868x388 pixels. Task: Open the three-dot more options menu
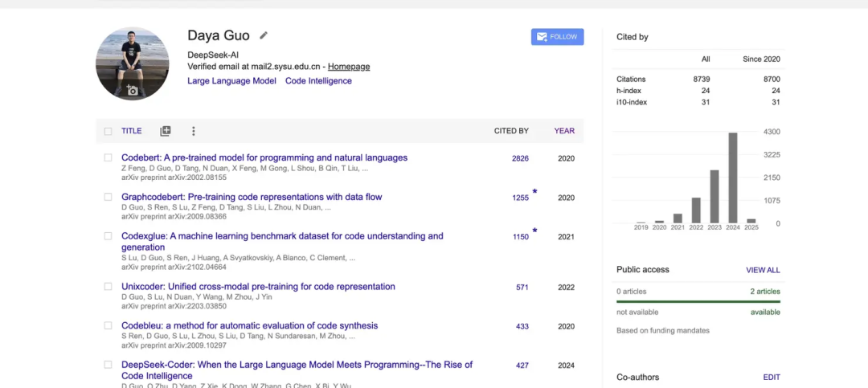[193, 131]
